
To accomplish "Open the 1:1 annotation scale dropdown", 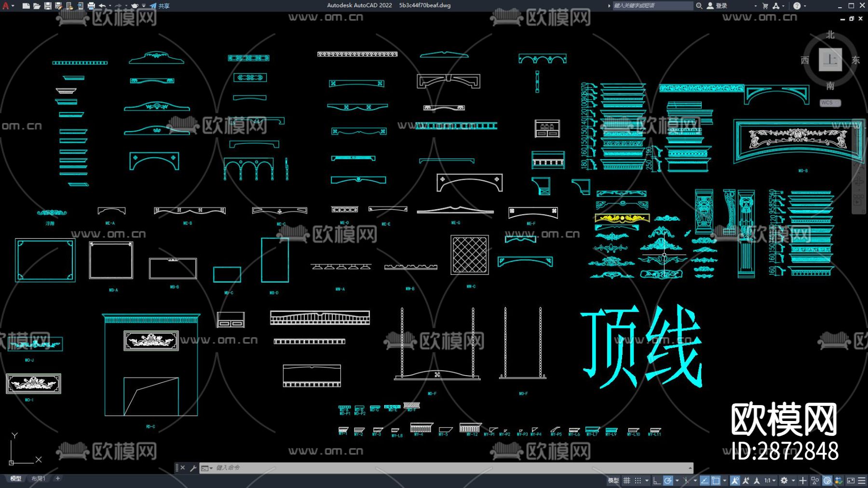I will pos(770,480).
